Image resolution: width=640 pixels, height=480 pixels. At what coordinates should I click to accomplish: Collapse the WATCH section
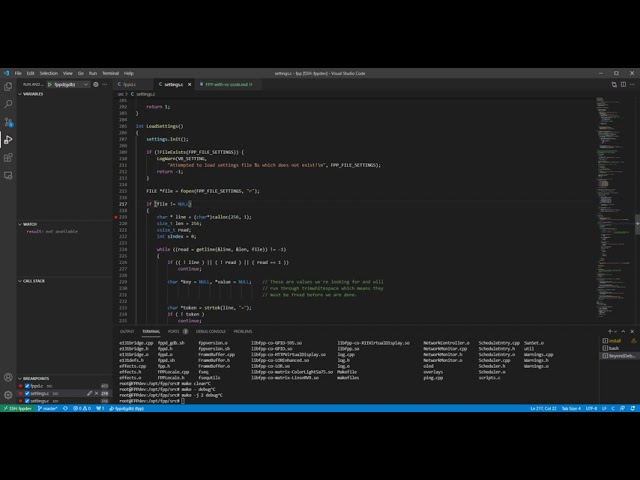[x=27, y=224]
